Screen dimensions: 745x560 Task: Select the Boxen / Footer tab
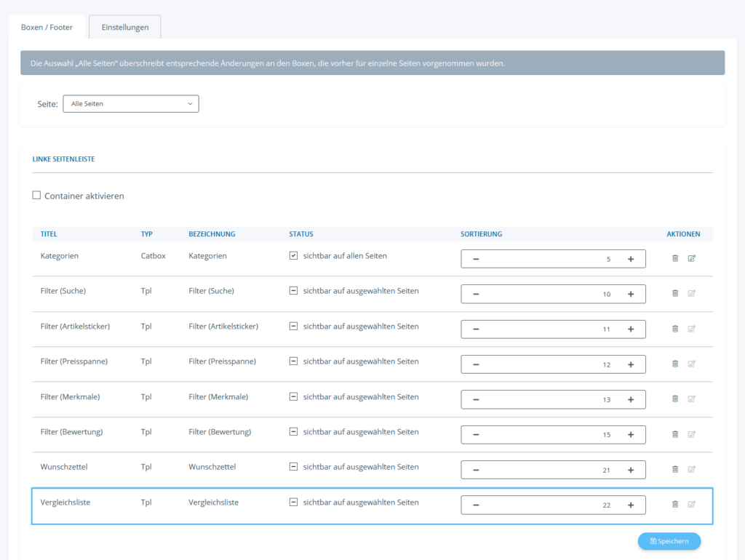(47, 27)
